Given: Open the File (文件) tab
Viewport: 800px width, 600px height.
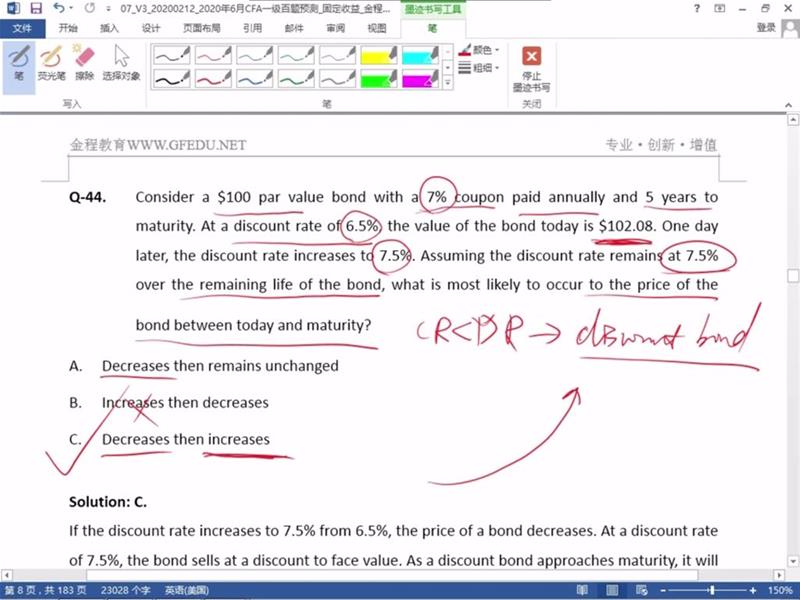Looking at the screenshot, I should (22, 28).
